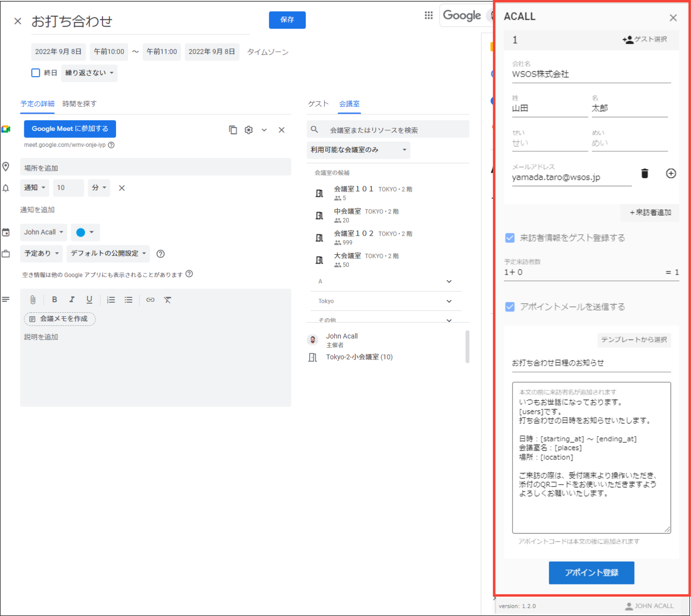Insert a bulleted list
The width and height of the screenshot is (691, 616).
pyautogui.click(x=129, y=300)
